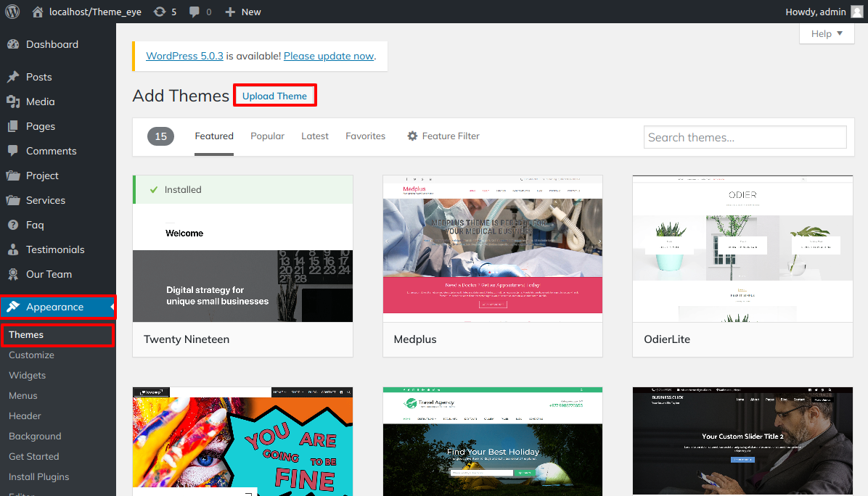Viewport: 868px width, 496px height.
Task: Open the Favorites tab
Action: [x=365, y=136]
